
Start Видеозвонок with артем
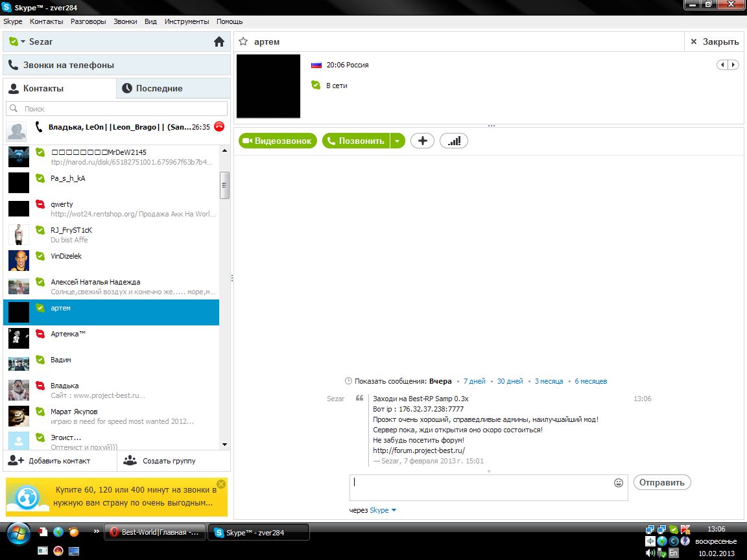coord(278,141)
